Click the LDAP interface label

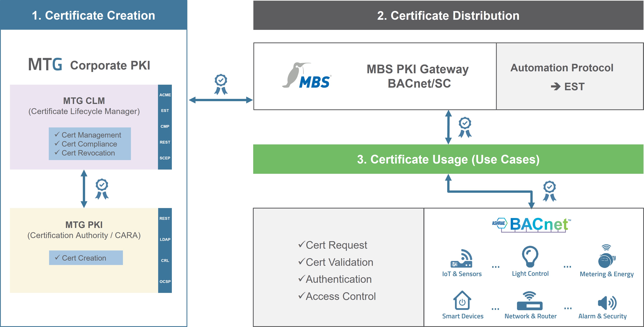click(x=165, y=239)
